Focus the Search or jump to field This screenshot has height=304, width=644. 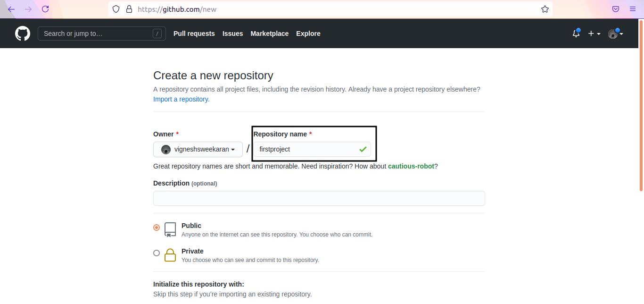tap(102, 34)
